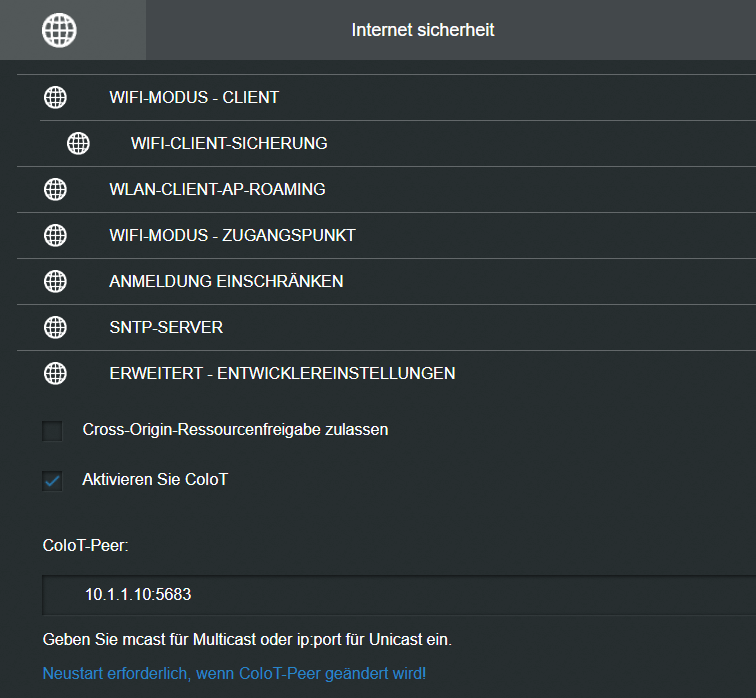756x698 pixels.
Task: Open ANMELDUNG EINSCHRÄNKEN settings
Action: pos(386,282)
